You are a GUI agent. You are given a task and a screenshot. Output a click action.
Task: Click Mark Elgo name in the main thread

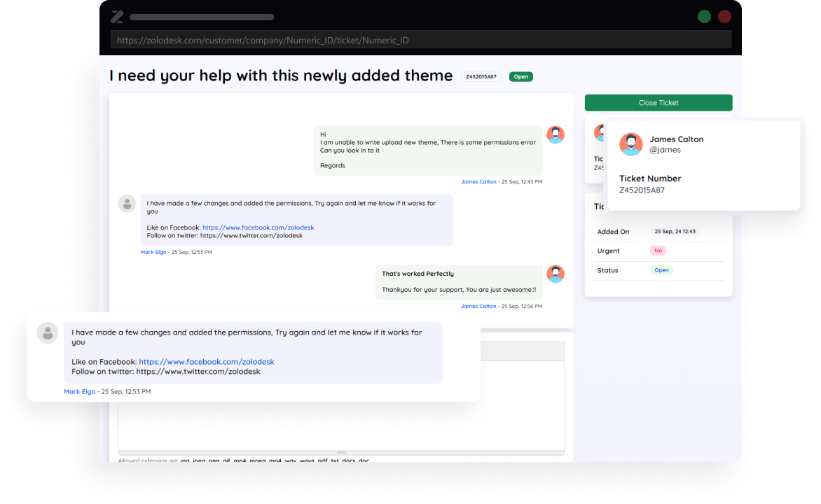point(153,252)
